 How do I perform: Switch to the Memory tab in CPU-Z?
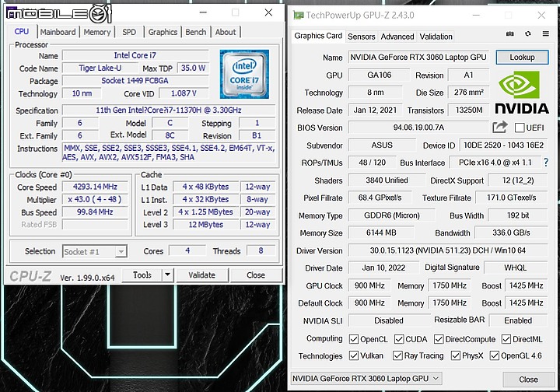[x=97, y=32]
